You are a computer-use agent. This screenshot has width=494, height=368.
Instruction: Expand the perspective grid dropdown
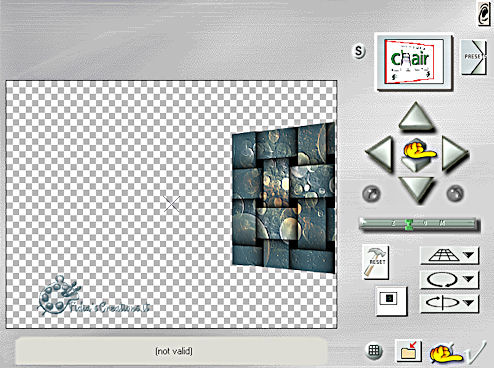[449, 256]
